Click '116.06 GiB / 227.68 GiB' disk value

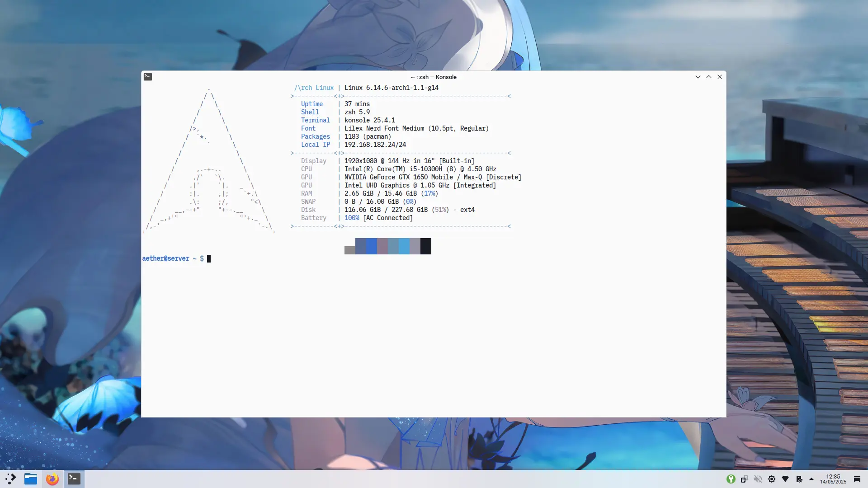tap(386, 210)
